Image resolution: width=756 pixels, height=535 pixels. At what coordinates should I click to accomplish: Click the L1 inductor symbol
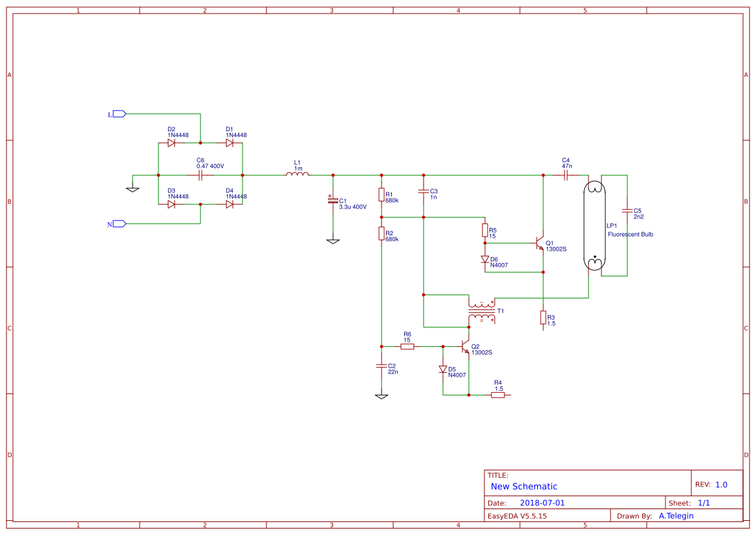click(297, 174)
